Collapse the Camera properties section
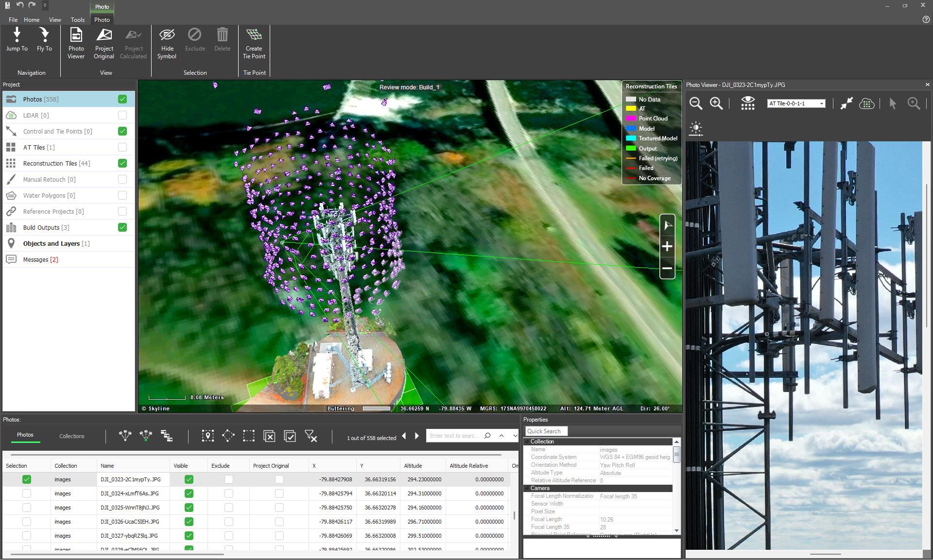The height and width of the screenshot is (560, 933). click(527, 488)
